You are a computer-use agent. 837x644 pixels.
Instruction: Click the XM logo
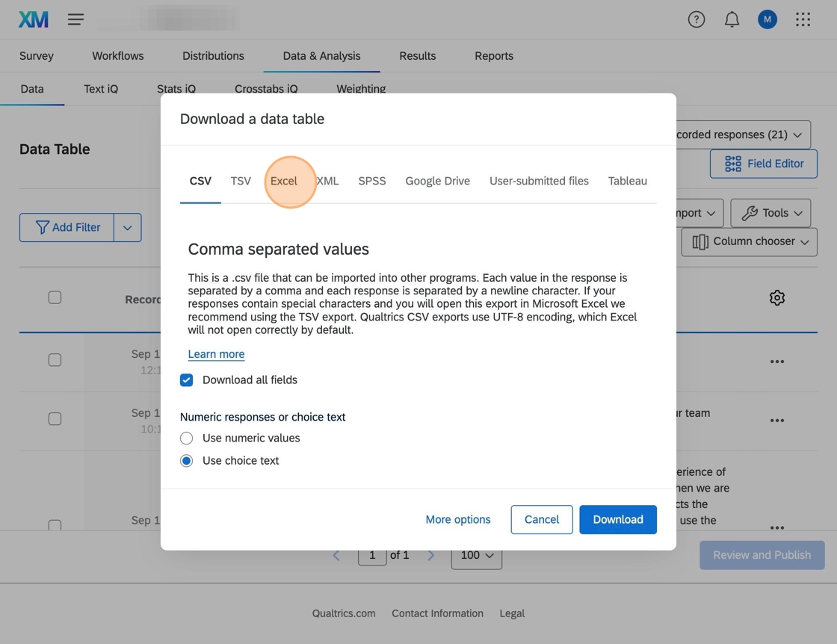tap(33, 19)
